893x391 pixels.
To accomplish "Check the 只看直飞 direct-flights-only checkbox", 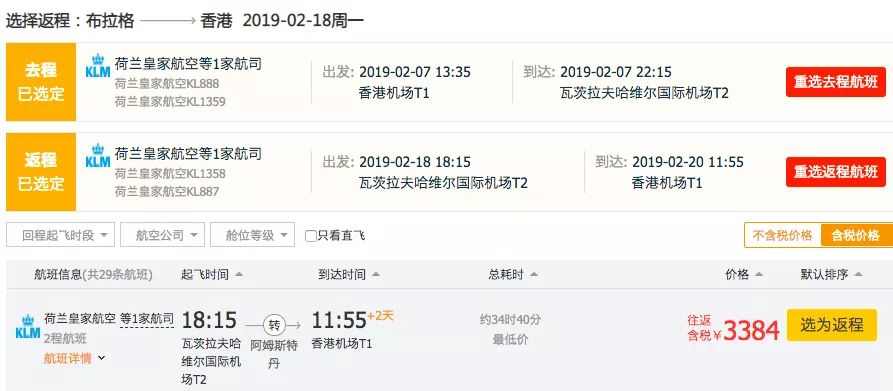I will pos(311,236).
